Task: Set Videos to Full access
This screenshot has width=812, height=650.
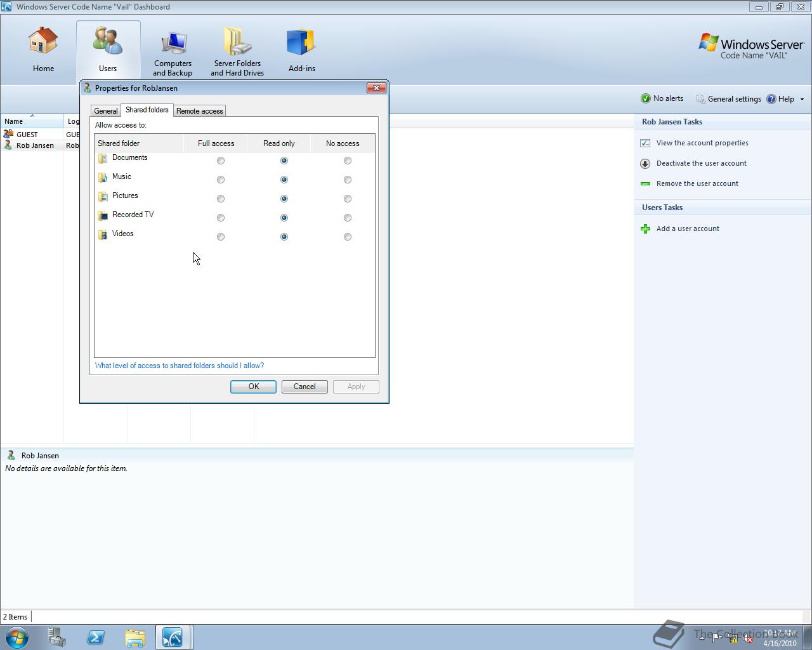Action: (x=221, y=237)
